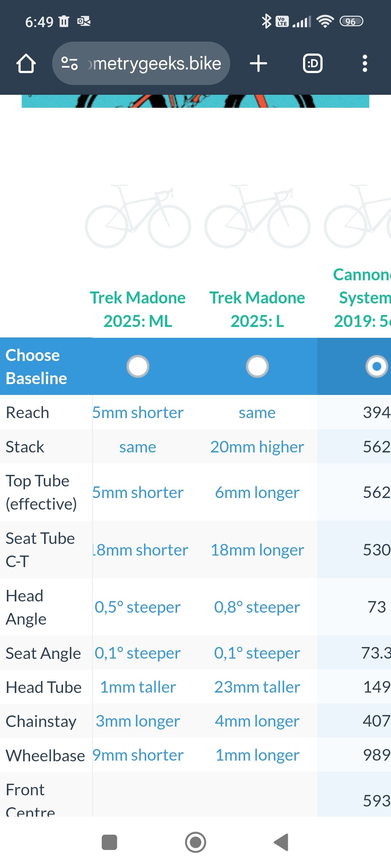This screenshot has width=391, height=868.
Task: Click the second bike outline thumbnail
Action: click(257, 216)
